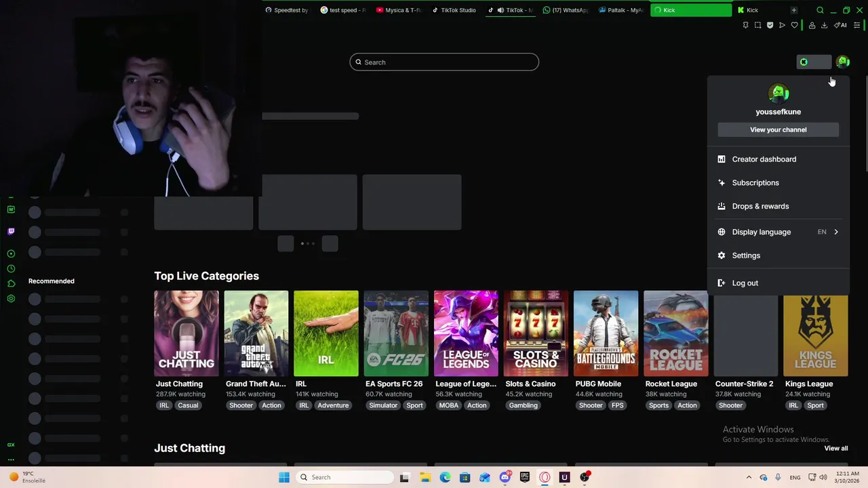The image size is (868, 488).
Task: Open Grand Theft Auto category thumbnail
Action: 256,333
